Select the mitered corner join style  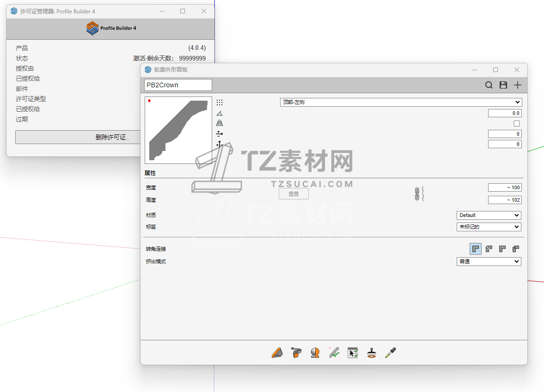coord(489,249)
